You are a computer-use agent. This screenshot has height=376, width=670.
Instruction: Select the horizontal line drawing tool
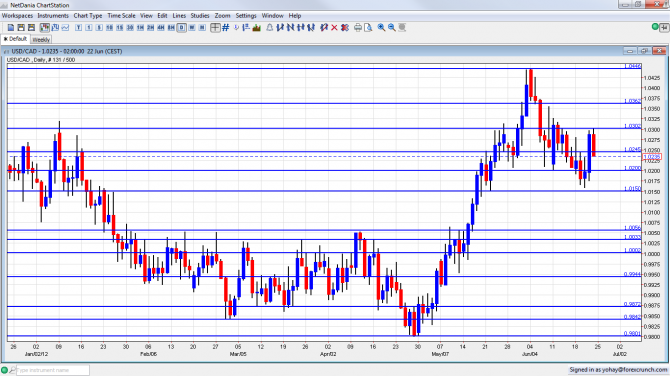301,27
